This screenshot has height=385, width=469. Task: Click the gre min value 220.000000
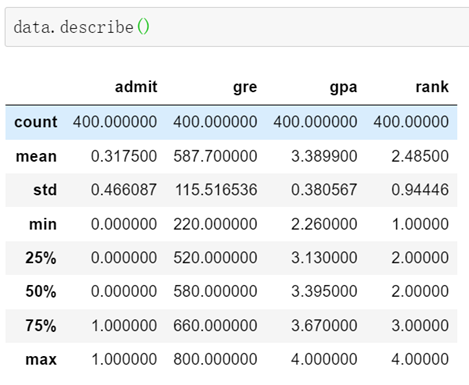pos(215,224)
